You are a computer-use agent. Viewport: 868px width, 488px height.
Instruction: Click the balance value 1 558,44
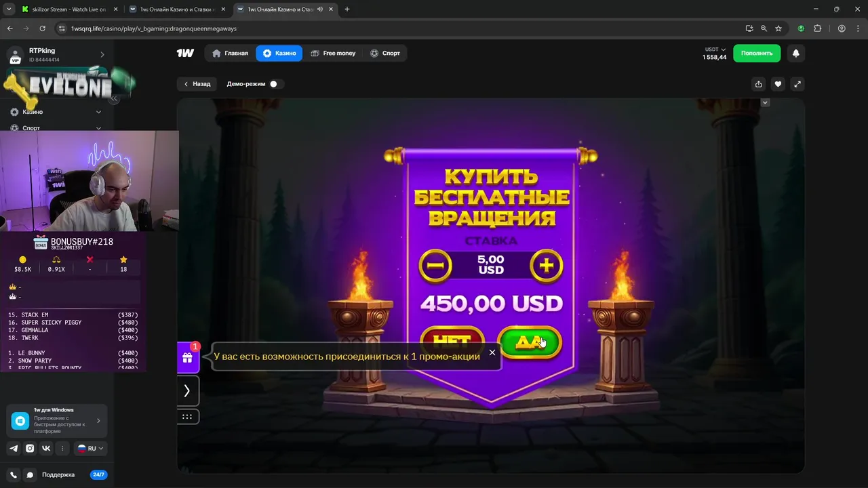coord(715,58)
